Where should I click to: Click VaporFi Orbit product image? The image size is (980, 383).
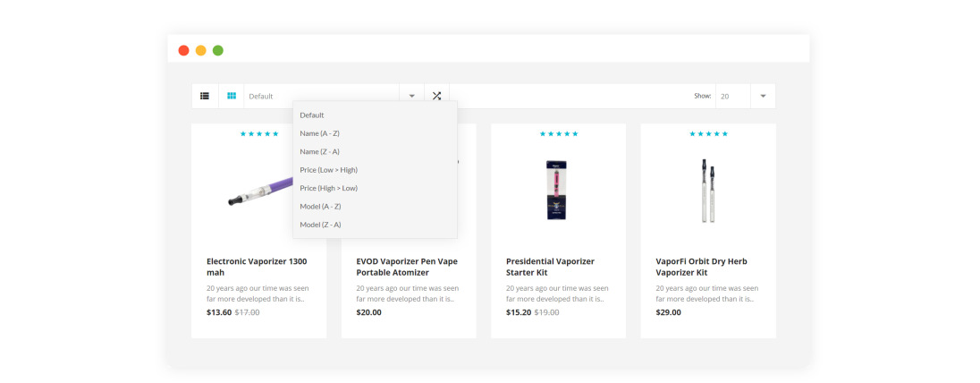[x=708, y=190]
